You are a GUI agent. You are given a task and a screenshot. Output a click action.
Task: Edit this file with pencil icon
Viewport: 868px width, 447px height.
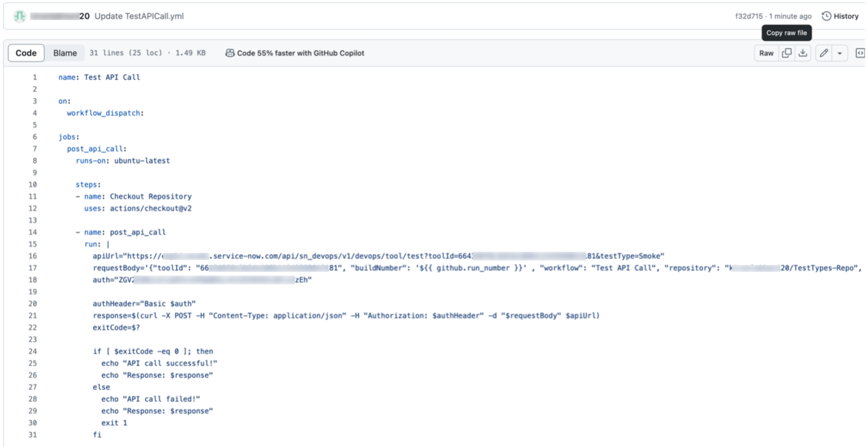824,53
